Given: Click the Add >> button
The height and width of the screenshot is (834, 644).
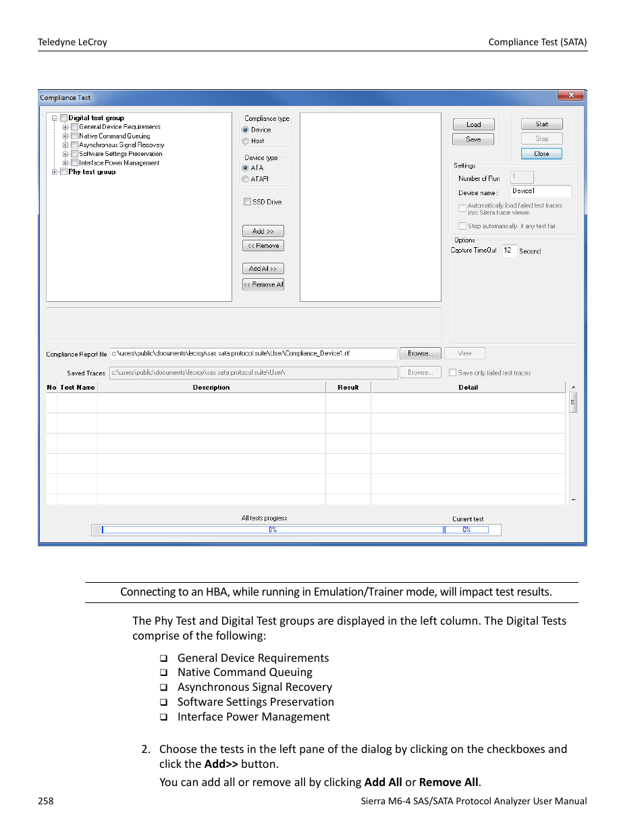Looking at the screenshot, I should (x=263, y=231).
